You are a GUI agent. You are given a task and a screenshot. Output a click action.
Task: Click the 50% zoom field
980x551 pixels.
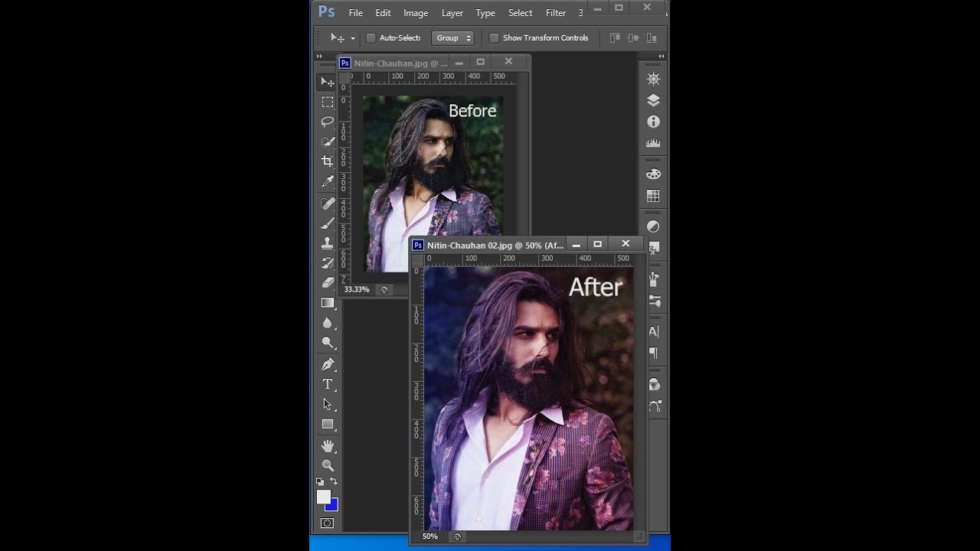430,536
